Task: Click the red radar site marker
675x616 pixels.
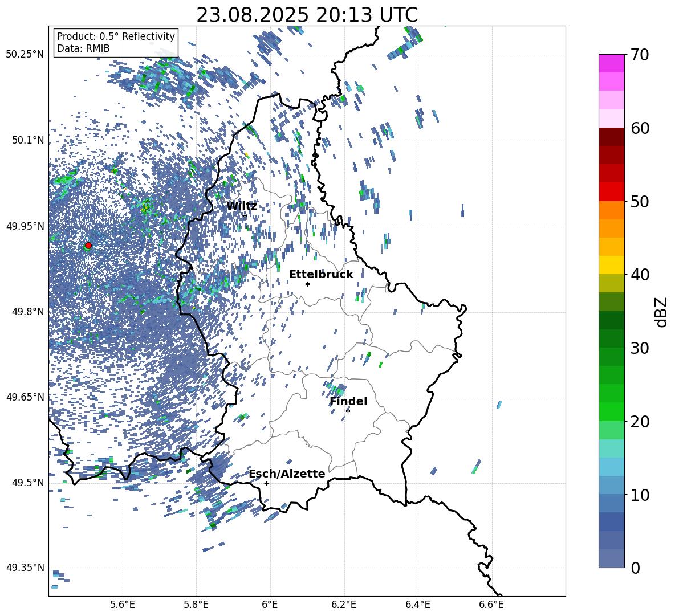Action: pyautogui.click(x=88, y=245)
